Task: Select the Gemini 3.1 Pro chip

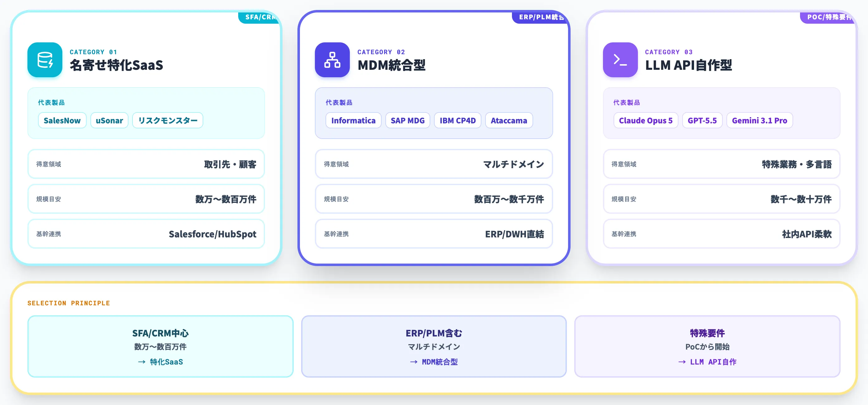Action: pyautogui.click(x=759, y=121)
